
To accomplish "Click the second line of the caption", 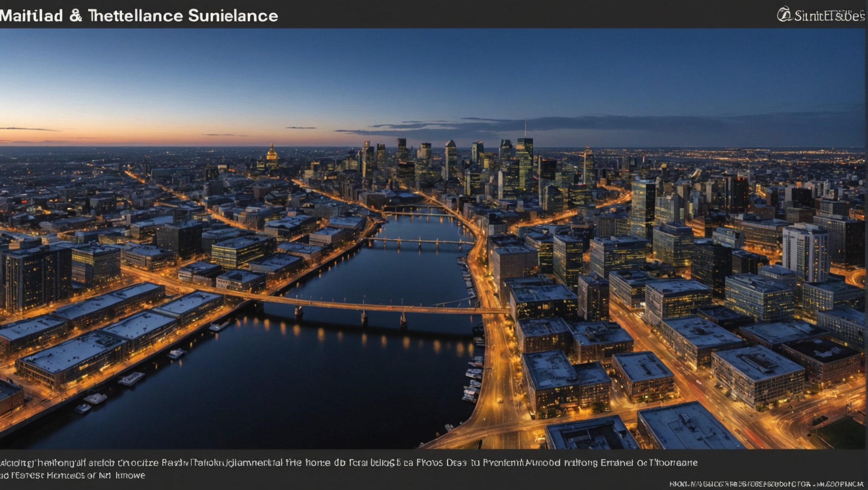I will coord(72,476).
